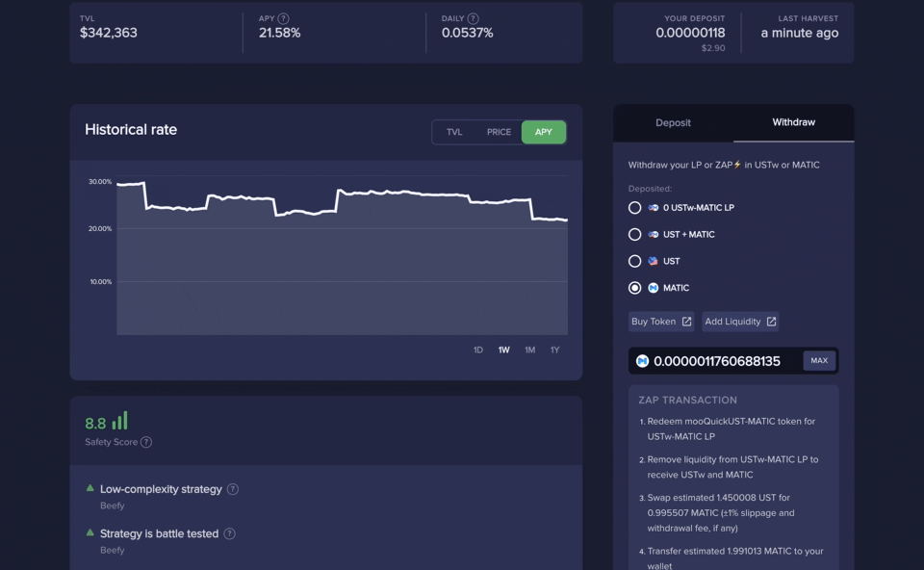Select the UST + MATIC radio option

pyautogui.click(x=634, y=234)
